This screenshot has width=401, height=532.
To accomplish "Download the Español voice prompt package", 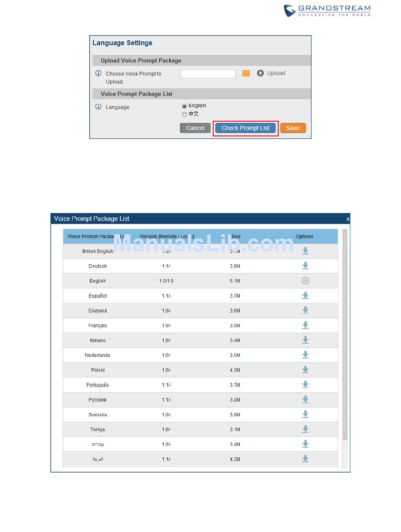I will coord(305,296).
